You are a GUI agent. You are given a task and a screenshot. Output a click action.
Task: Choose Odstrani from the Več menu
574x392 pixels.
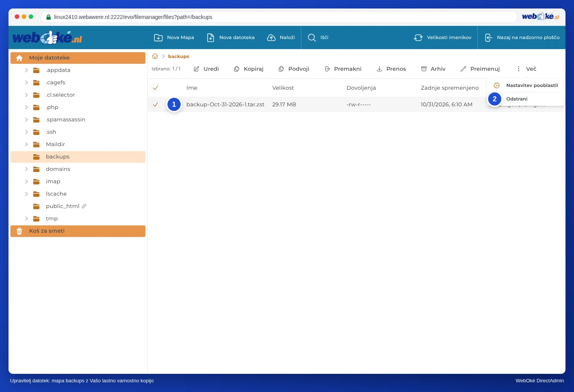click(525, 99)
